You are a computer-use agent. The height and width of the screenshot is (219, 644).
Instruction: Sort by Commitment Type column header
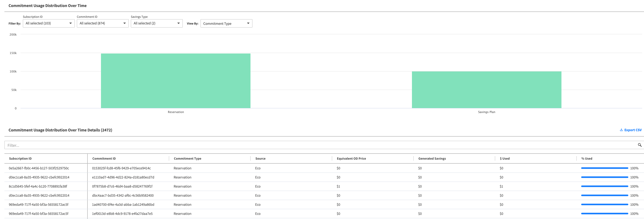[x=188, y=158]
